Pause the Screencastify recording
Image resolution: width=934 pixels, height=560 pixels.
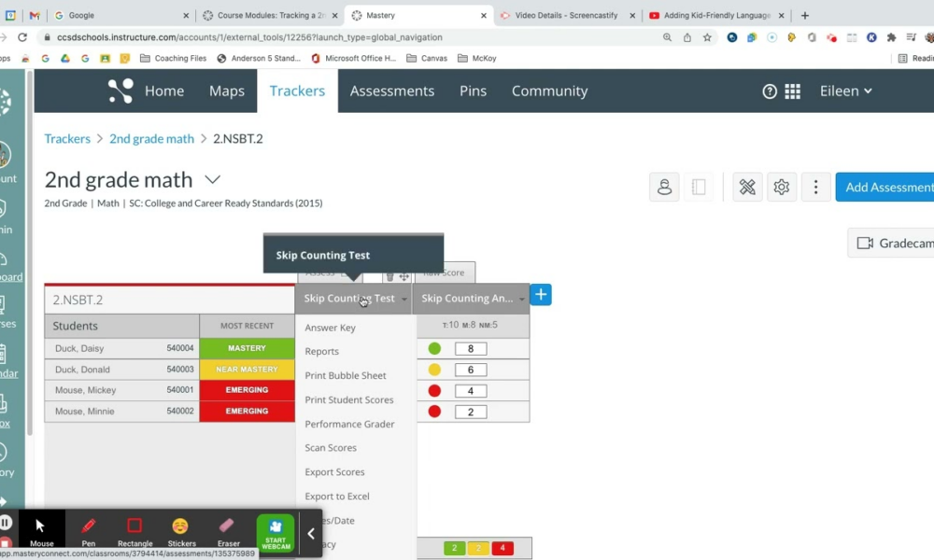tap(6, 523)
